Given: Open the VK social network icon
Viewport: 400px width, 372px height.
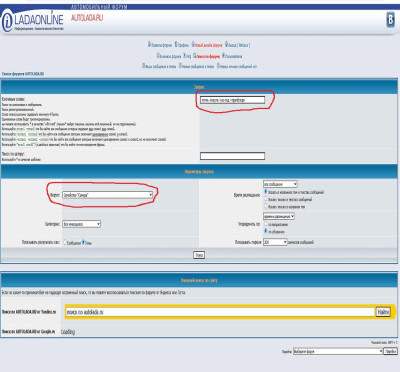Looking at the screenshot, I should 390,20.
